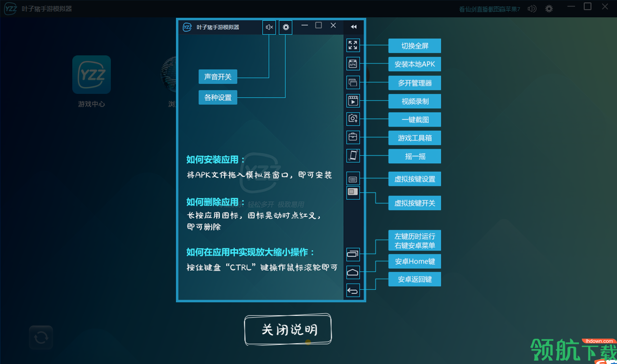Screen dimensions: 617x364
Task: Collapse the sidebar with double-arrow icon
Action: coord(354,27)
